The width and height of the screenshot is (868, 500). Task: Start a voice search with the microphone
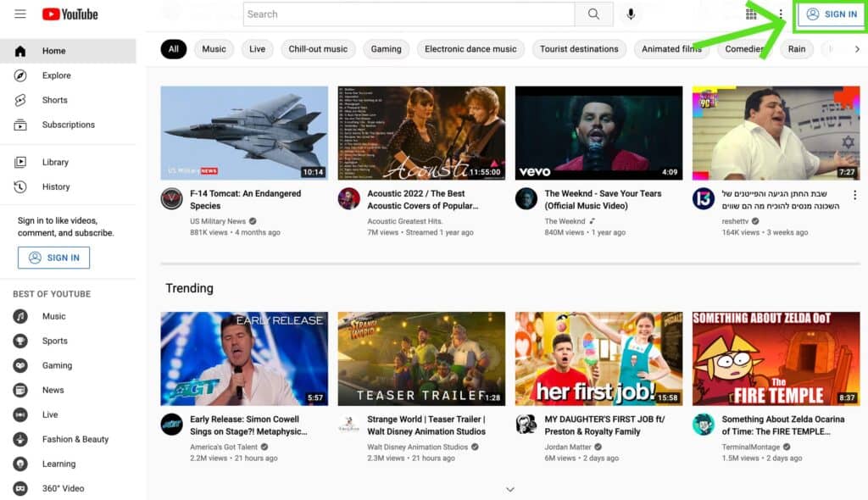[630, 14]
